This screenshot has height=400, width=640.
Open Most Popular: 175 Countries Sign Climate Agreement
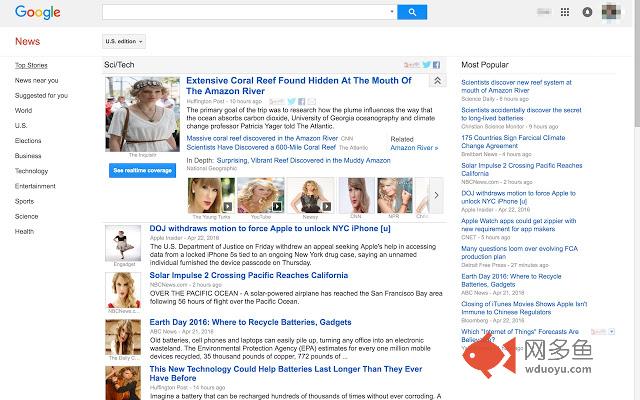[513, 142]
